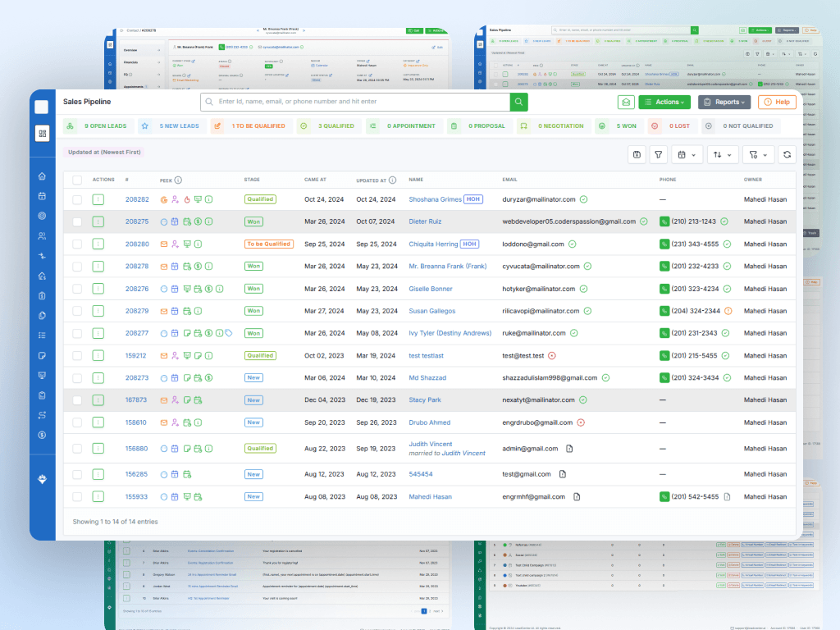The height and width of the screenshot is (630, 840).
Task: Expand the filter settings dropdown
Action: [759, 155]
